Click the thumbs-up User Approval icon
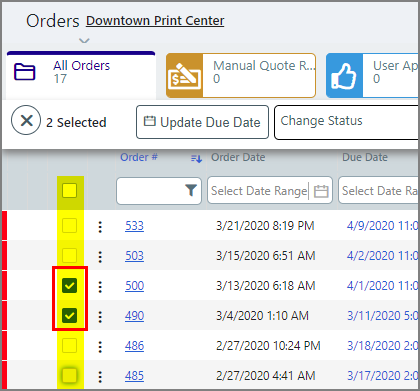Screen dimensions: 420x391 344,76
